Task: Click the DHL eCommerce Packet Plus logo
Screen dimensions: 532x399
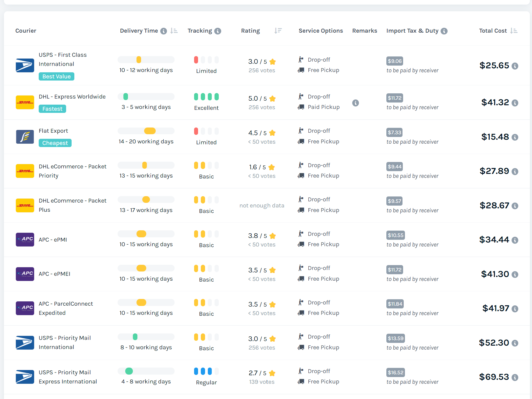Action: (x=25, y=205)
